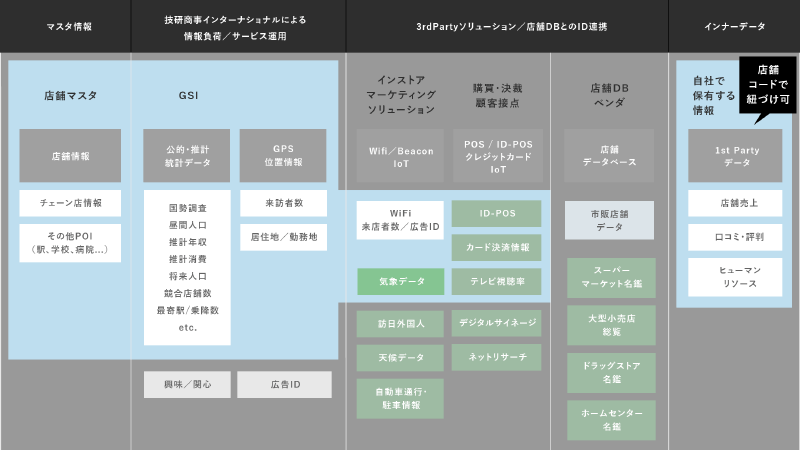The height and width of the screenshot is (450, 800).
Task: Select the ヒューマンリソース box
Action: (x=735, y=277)
